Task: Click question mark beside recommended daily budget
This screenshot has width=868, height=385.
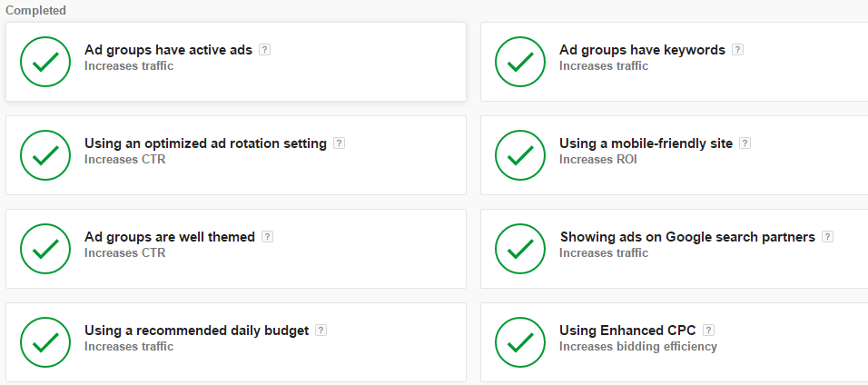Action: (x=321, y=331)
